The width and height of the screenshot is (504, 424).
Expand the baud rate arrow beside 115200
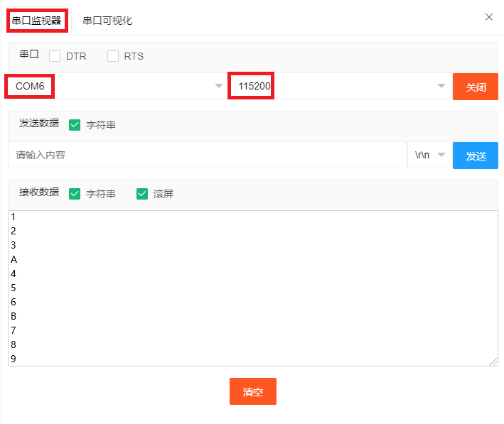point(441,86)
